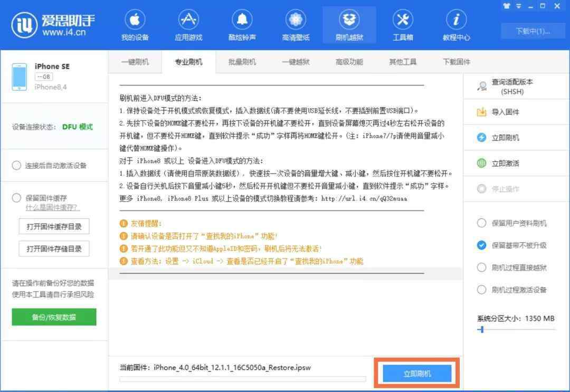Switch to the 其他工具 tab
This screenshot has height=392, width=570.
[x=403, y=62]
